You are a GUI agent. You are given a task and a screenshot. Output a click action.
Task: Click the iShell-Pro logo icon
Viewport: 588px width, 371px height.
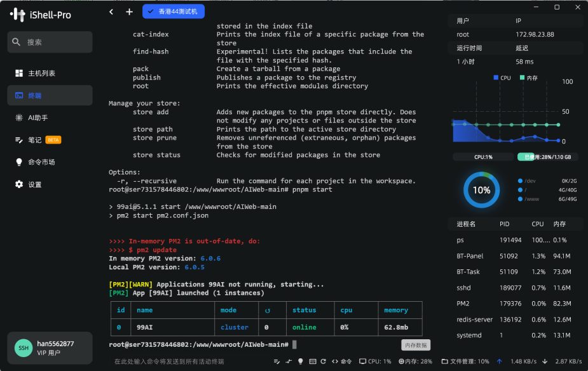point(18,15)
